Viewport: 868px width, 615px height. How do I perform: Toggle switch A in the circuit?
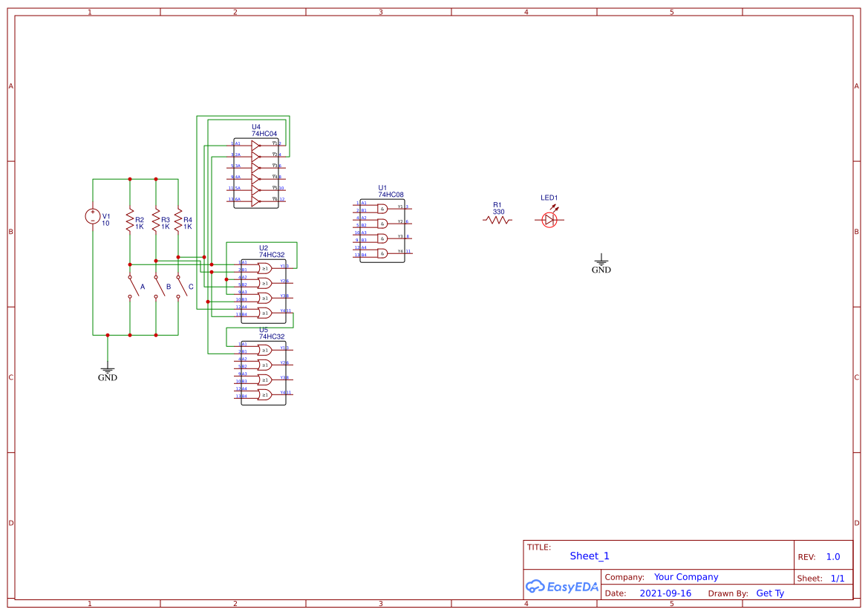pos(131,286)
